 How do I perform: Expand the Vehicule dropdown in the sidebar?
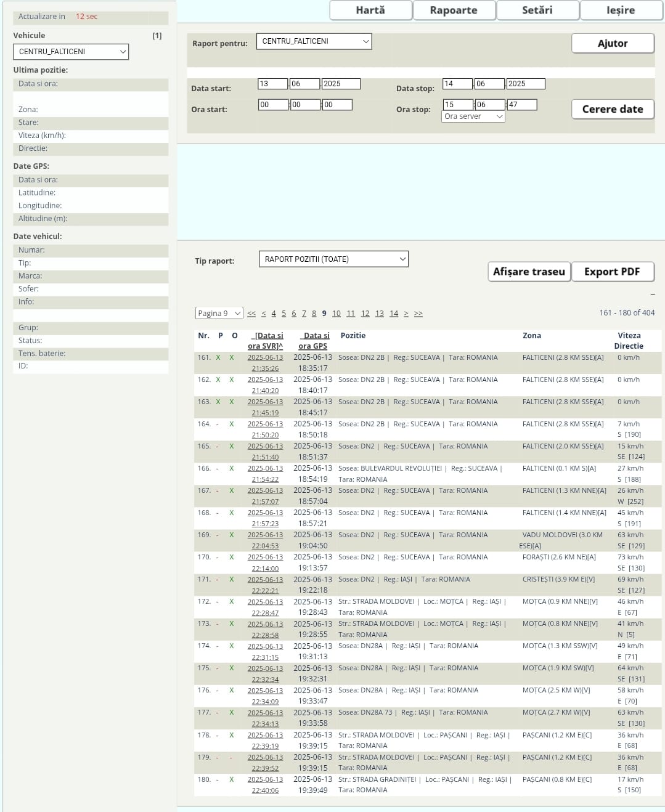click(71, 52)
